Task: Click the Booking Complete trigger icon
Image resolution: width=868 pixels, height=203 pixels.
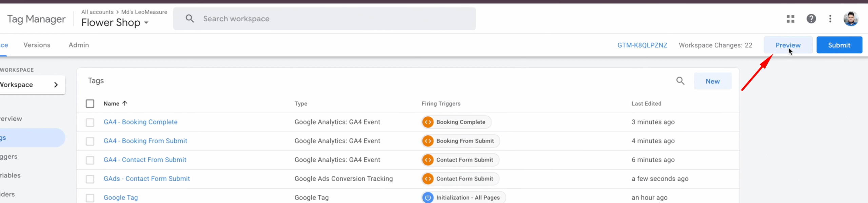Action: (x=428, y=122)
